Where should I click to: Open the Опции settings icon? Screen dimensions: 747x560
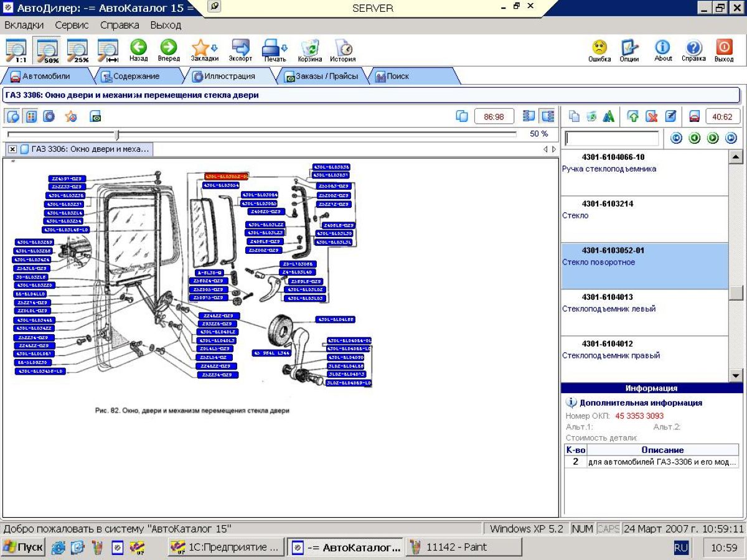pyautogui.click(x=629, y=48)
